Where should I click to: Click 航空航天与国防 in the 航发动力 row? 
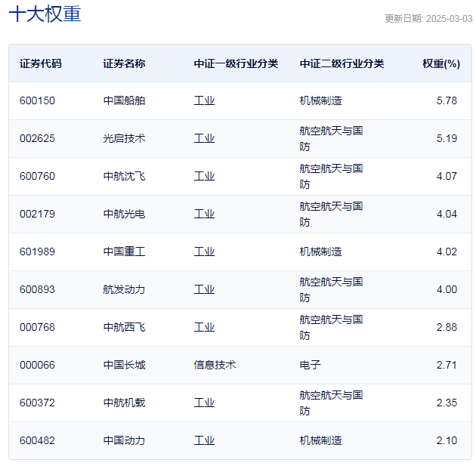tap(331, 290)
